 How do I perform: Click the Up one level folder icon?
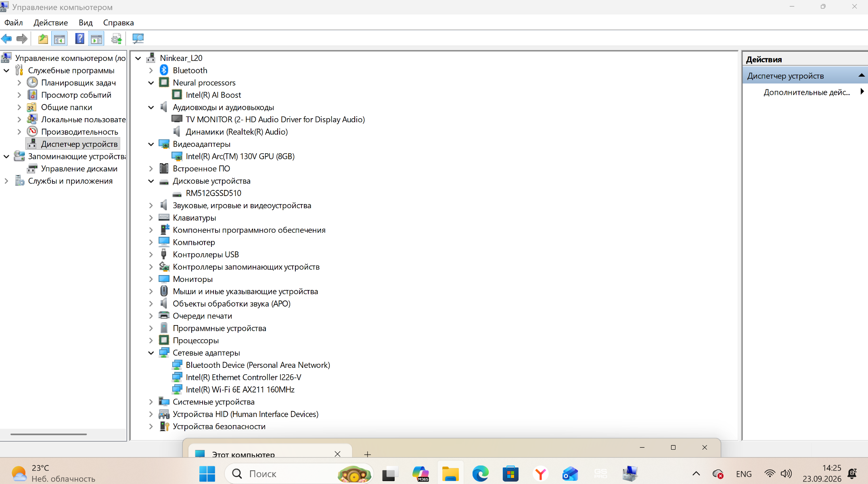(x=43, y=39)
